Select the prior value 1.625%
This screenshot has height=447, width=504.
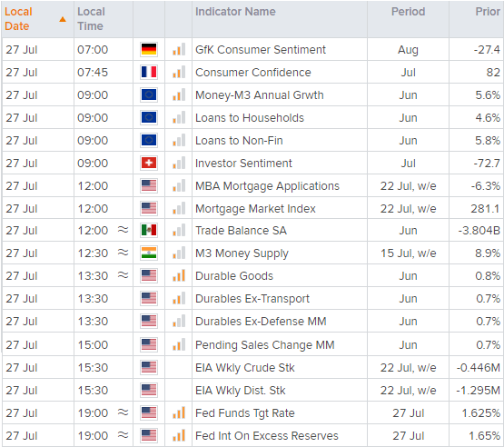(x=481, y=413)
